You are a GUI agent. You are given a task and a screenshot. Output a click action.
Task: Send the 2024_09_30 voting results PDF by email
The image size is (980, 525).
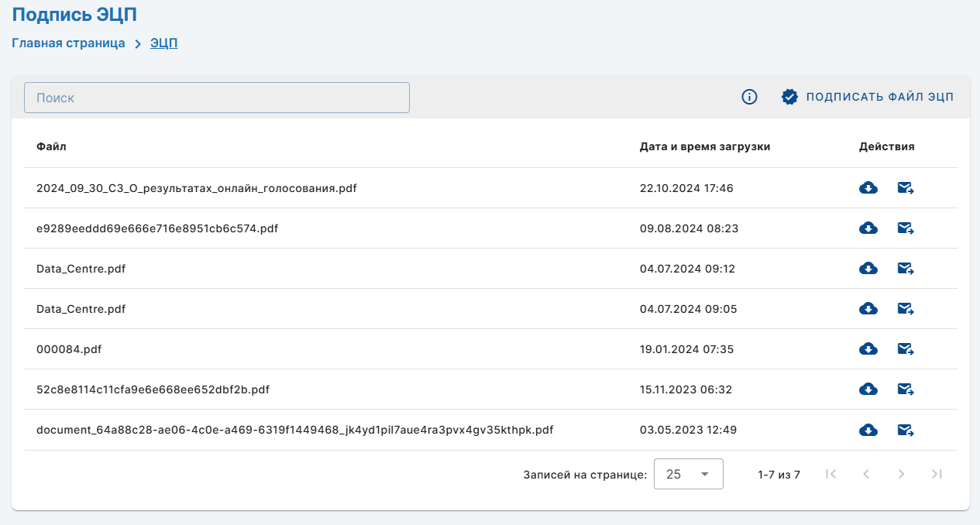coord(906,188)
